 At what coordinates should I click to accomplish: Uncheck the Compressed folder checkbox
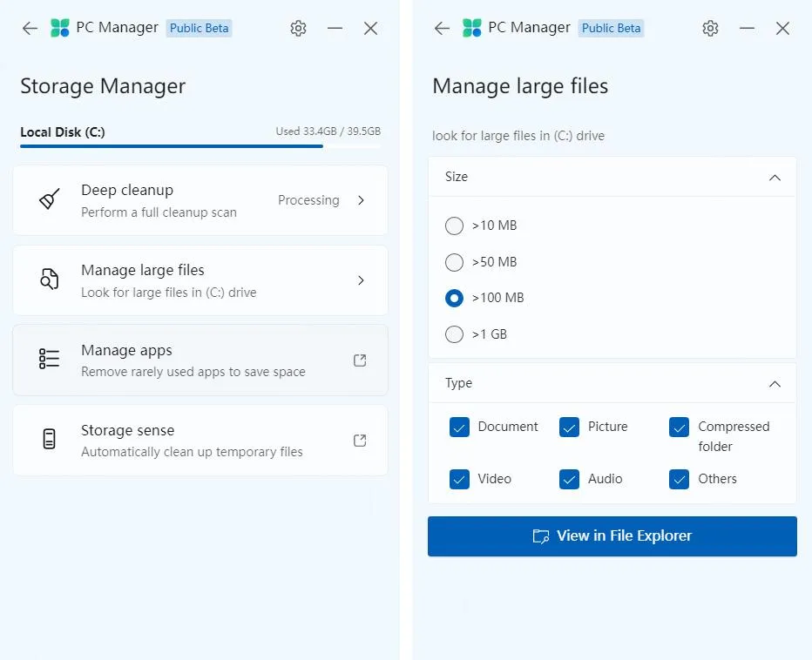tap(679, 428)
